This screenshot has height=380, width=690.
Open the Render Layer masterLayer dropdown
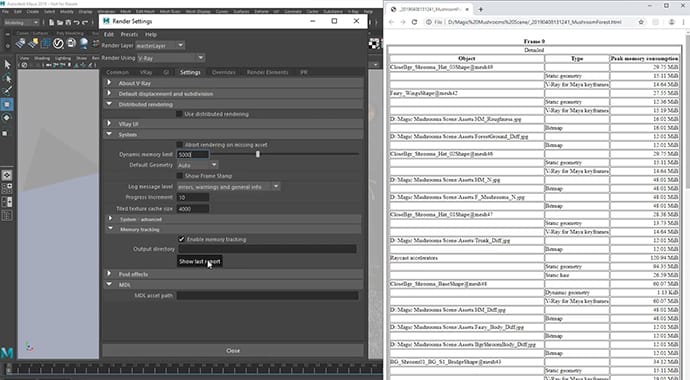coord(160,45)
